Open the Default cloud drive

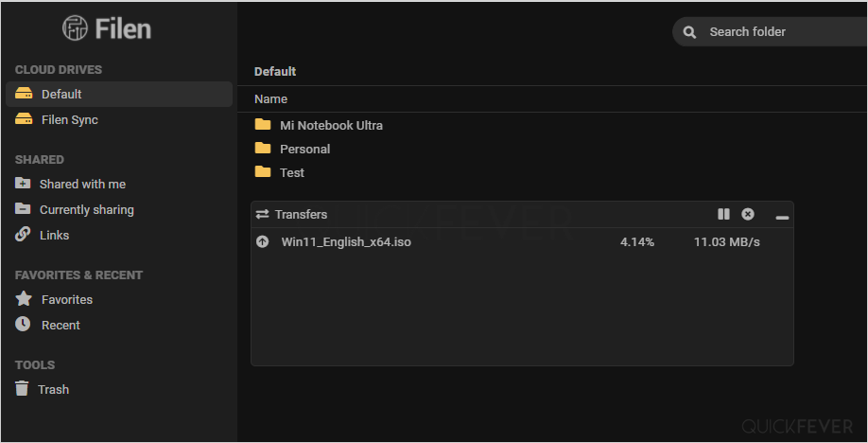(x=119, y=95)
